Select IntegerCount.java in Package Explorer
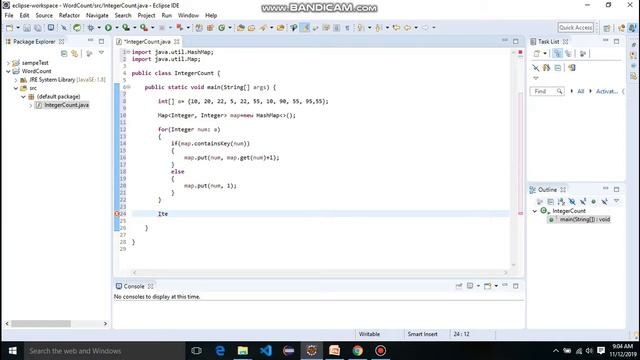 pos(66,105)
